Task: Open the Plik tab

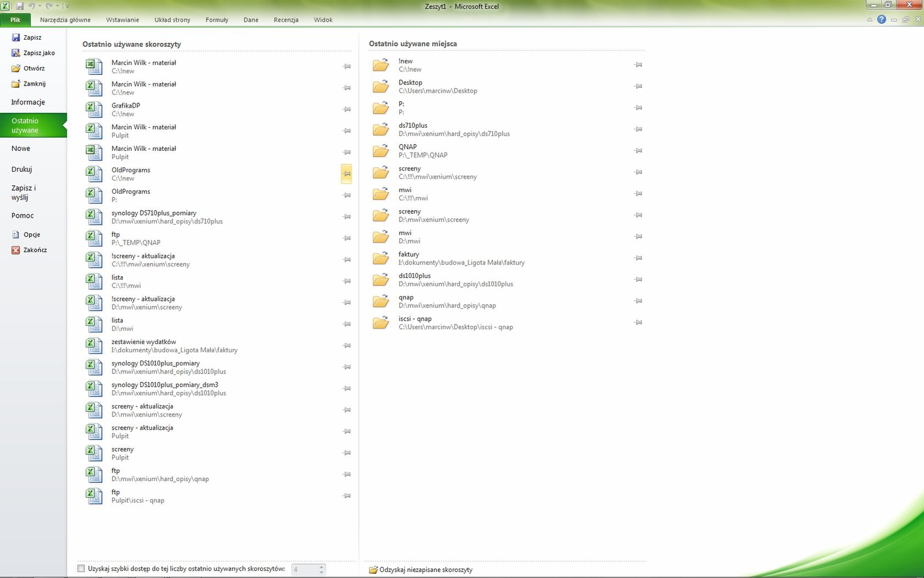Action: [15, 20]
